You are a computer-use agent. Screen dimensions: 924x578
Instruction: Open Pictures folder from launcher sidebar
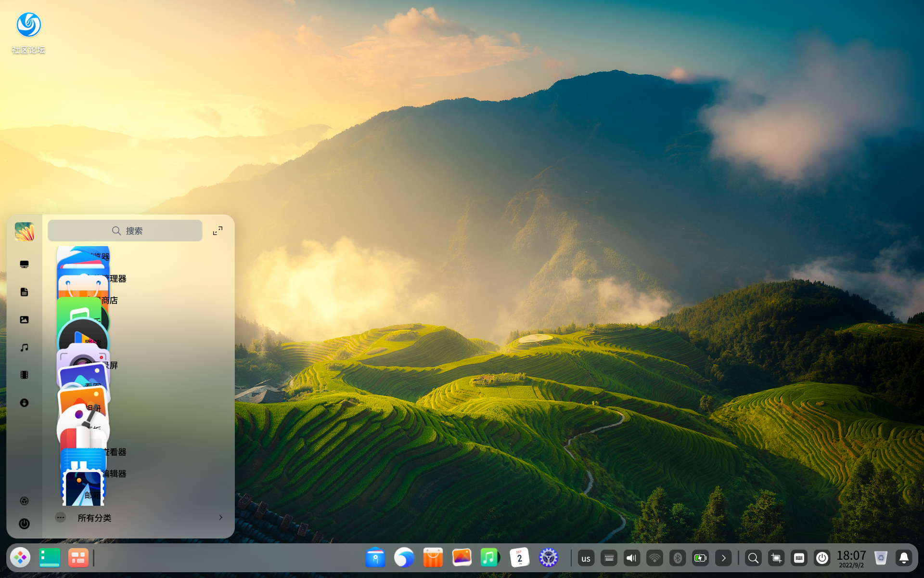click(24, 320)
